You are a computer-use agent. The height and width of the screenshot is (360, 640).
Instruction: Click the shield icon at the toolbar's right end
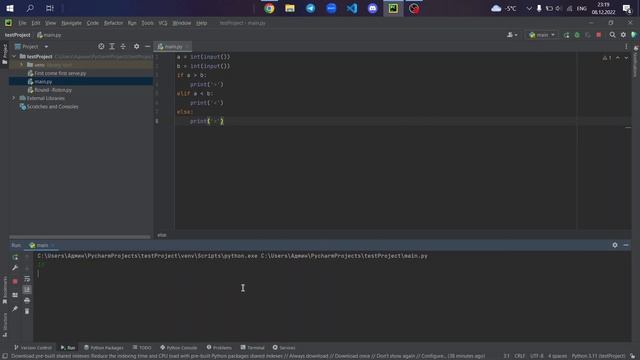tap(634, 35)
